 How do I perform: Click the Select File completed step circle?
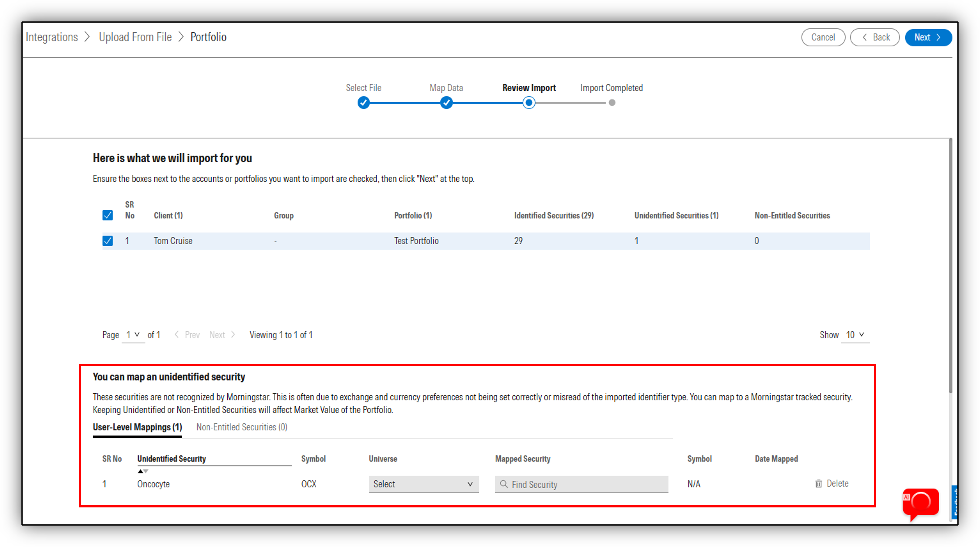click(x=363, y=102)
